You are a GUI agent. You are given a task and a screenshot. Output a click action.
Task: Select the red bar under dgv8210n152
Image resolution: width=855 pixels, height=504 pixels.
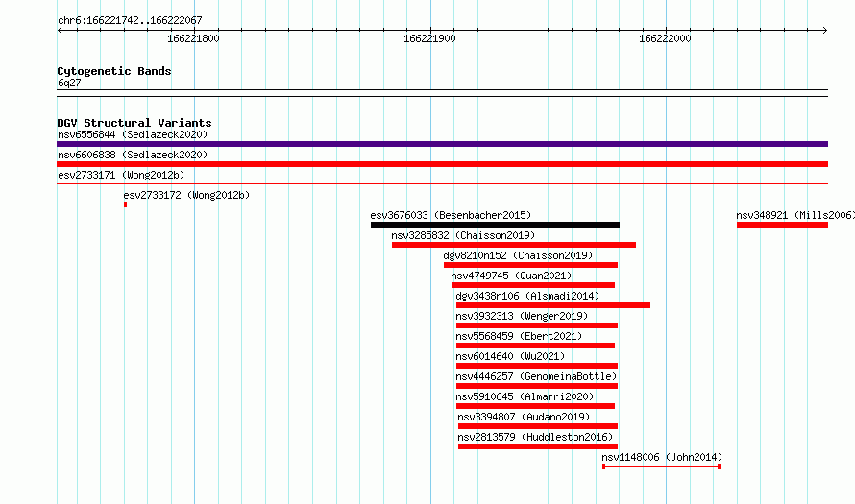pyautogui.click(x=530, y=265)
